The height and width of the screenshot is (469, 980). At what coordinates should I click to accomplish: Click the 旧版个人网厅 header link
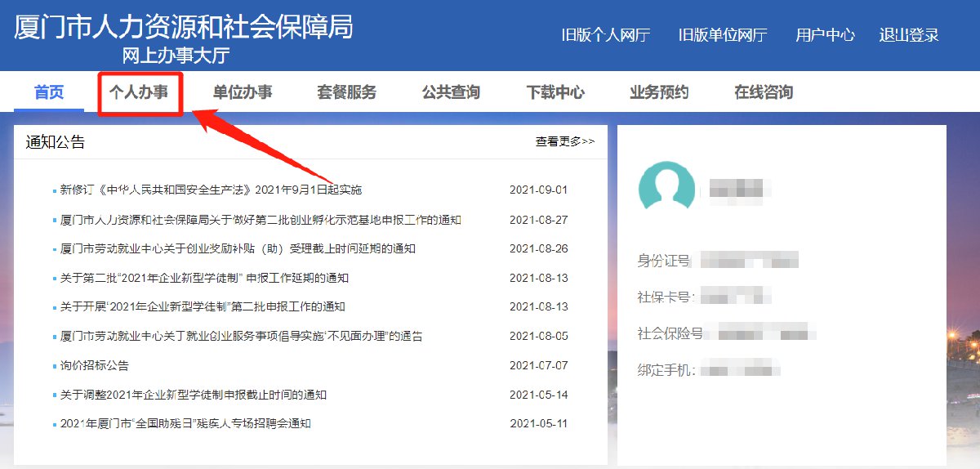(606, 35)
